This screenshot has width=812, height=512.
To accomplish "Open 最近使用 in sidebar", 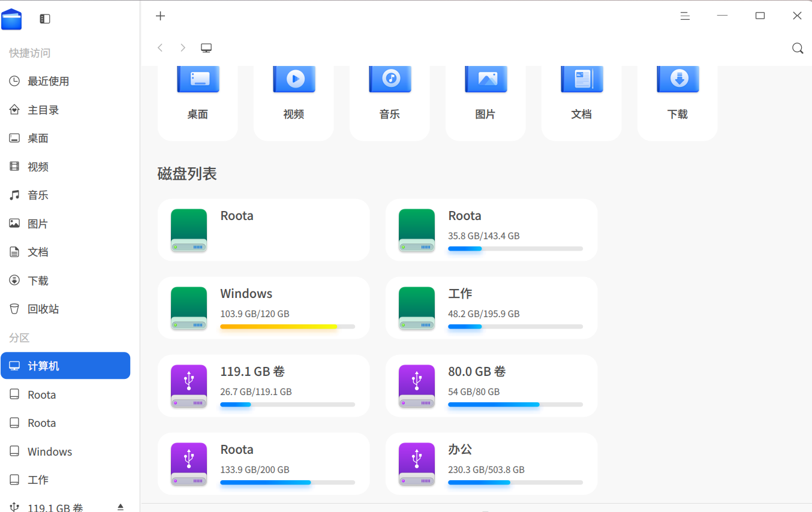I will (65, 82).
